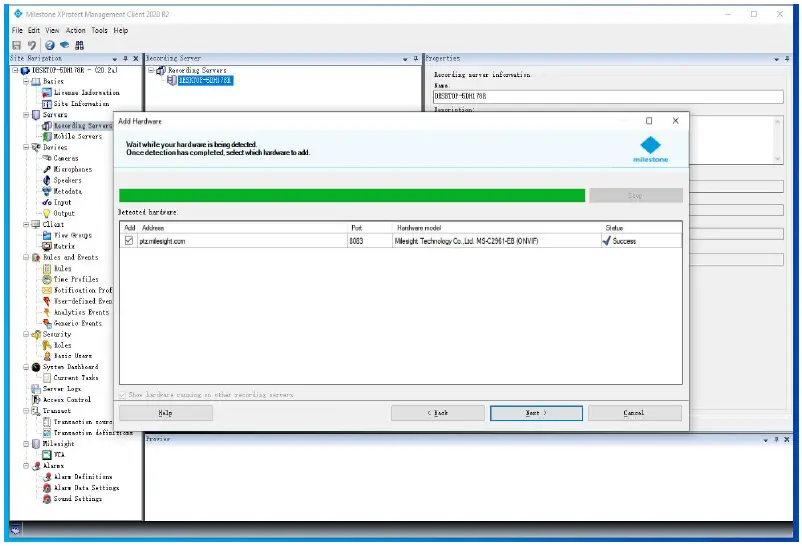Click the Cameras device icon
This screenshot has height=546, width=802.
coord(47,158)
